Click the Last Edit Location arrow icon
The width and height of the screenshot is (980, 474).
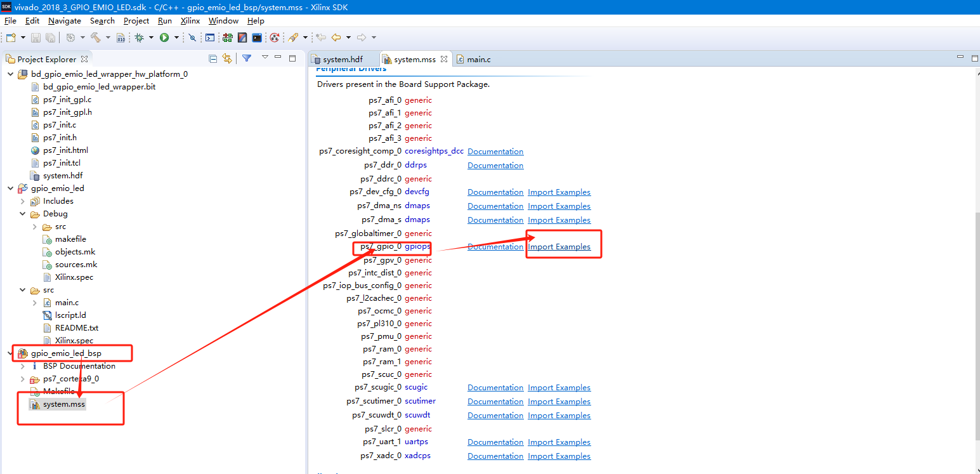(x=321, y=37)
